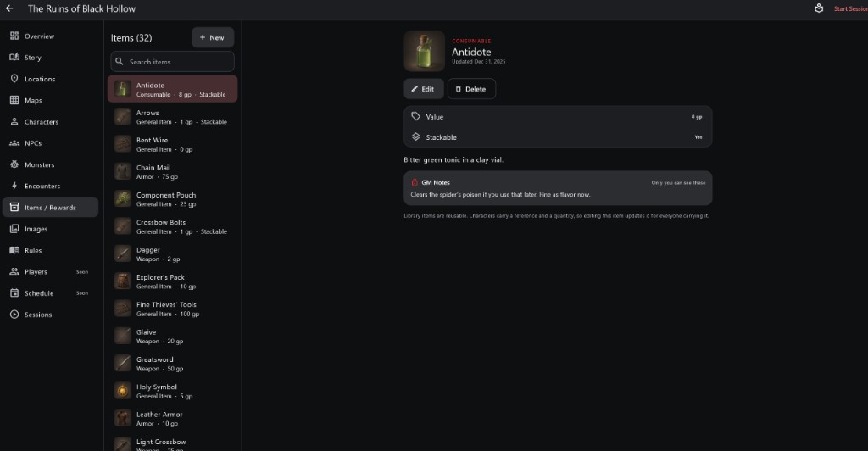Click the GM Notes lock icon

(x=414, y=182)
